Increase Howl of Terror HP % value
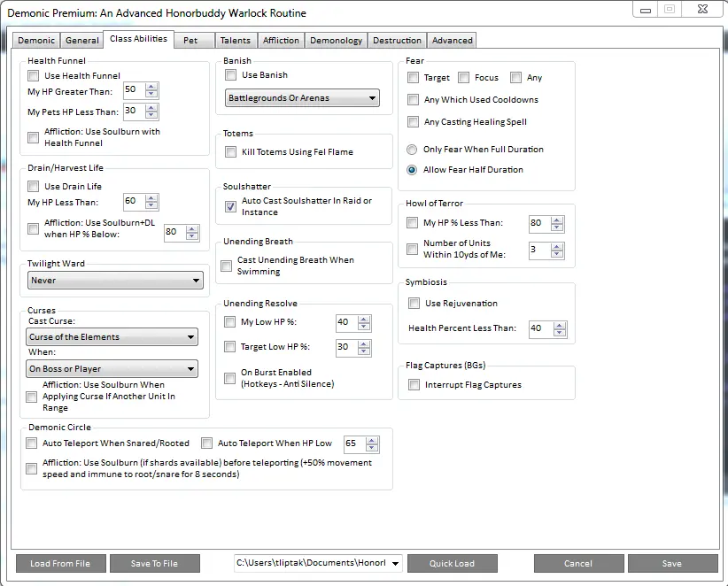 pyautogui.click(x=557, y=220)
